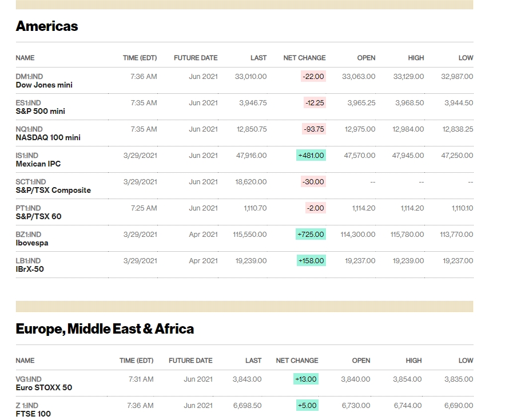Open the IBrX-50 futures link
Viewport: 505px width, 420px height.
[x=30, y=269]
